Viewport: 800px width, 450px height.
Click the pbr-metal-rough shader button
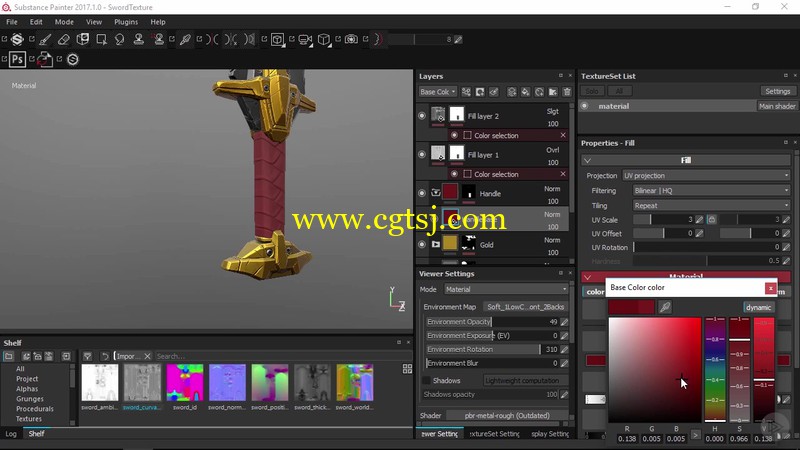[507, 415]
